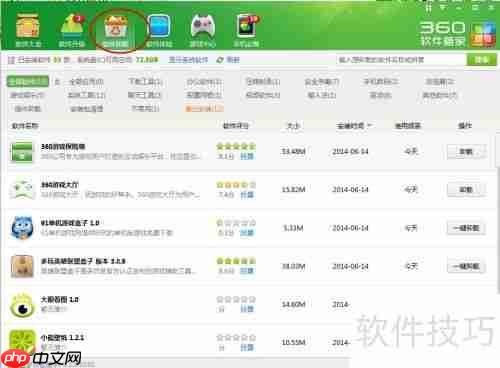The height and width of the screenshot is (368, 500).
Task: Click the 大眼看图 eye app icon
Action: (22, 305)
